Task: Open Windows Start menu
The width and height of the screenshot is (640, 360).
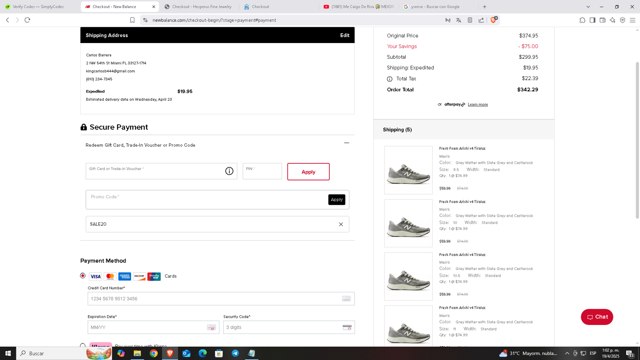Action: coord(8,353)
